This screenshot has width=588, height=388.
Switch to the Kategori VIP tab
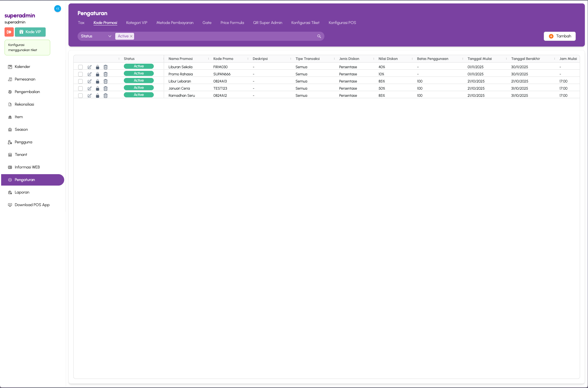click(x=137, y=23)
